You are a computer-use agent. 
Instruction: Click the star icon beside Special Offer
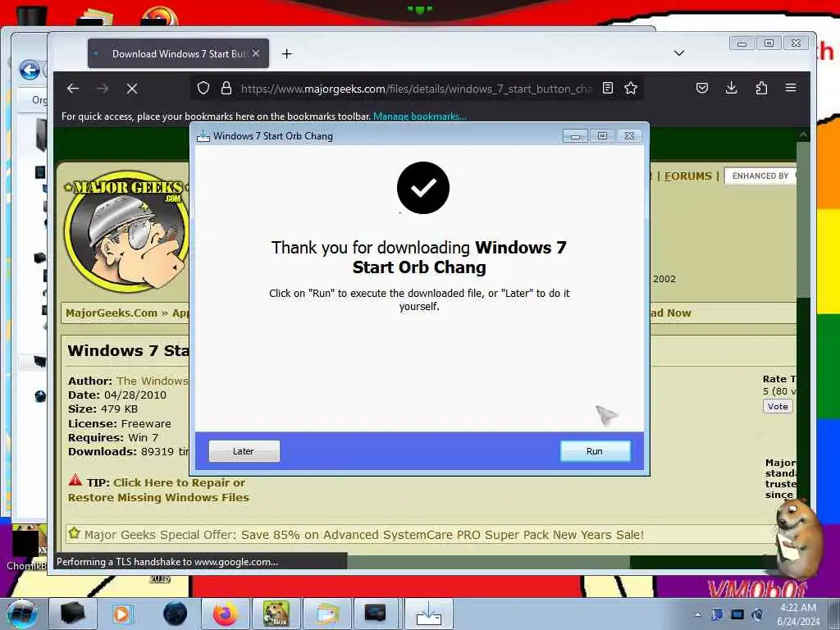[74, 533]
